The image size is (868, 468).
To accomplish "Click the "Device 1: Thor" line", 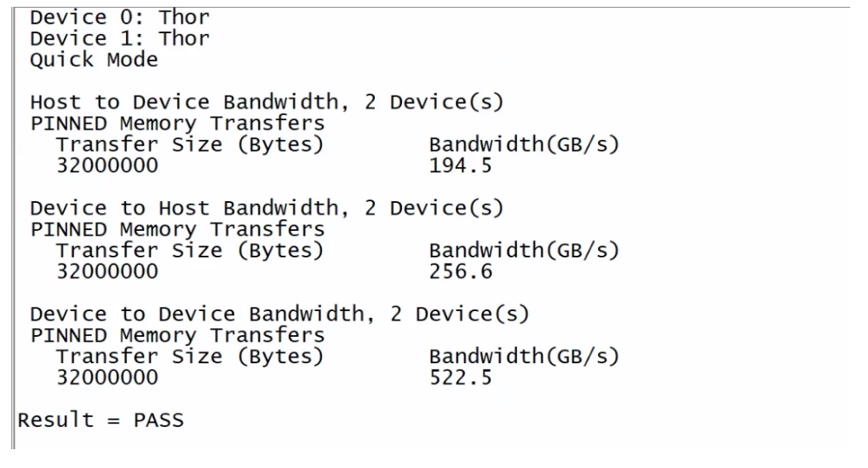I will (x=119, y=38).
